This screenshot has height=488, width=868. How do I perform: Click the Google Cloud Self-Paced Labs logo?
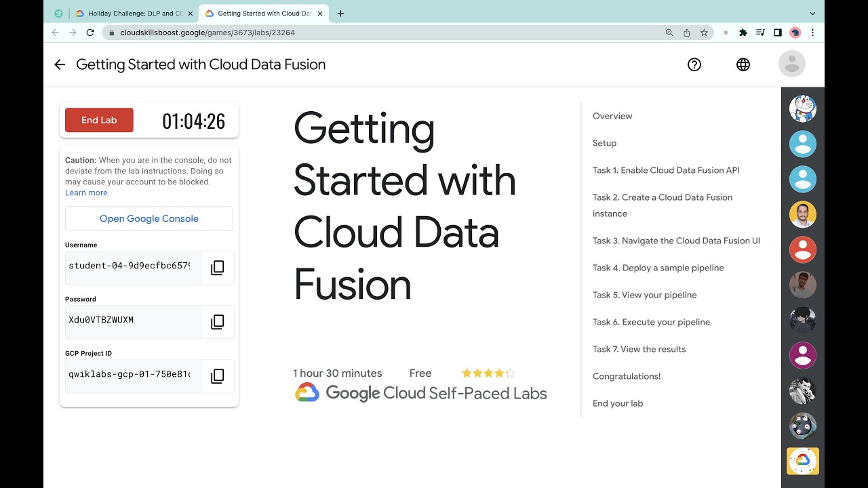tap(421, 393)
